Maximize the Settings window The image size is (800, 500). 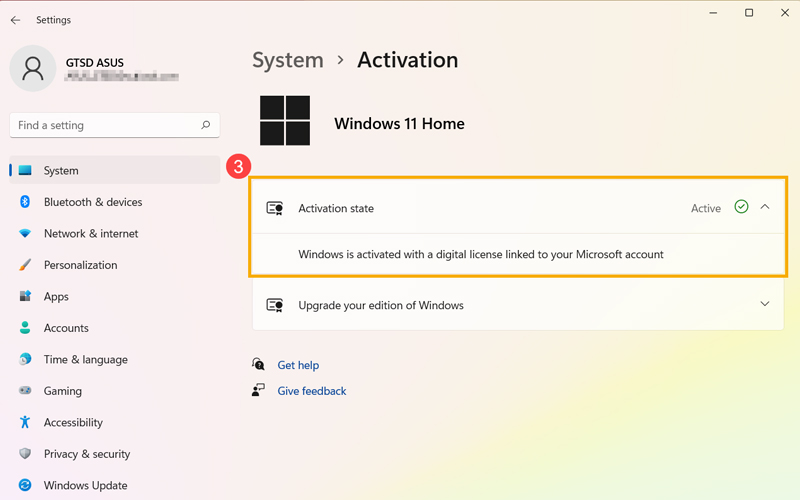[749, 13]
